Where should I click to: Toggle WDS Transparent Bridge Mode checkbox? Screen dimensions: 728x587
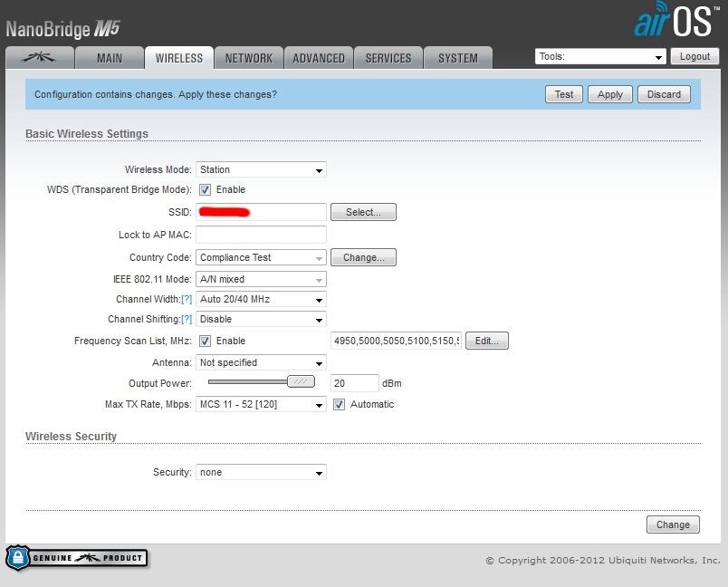205,189
